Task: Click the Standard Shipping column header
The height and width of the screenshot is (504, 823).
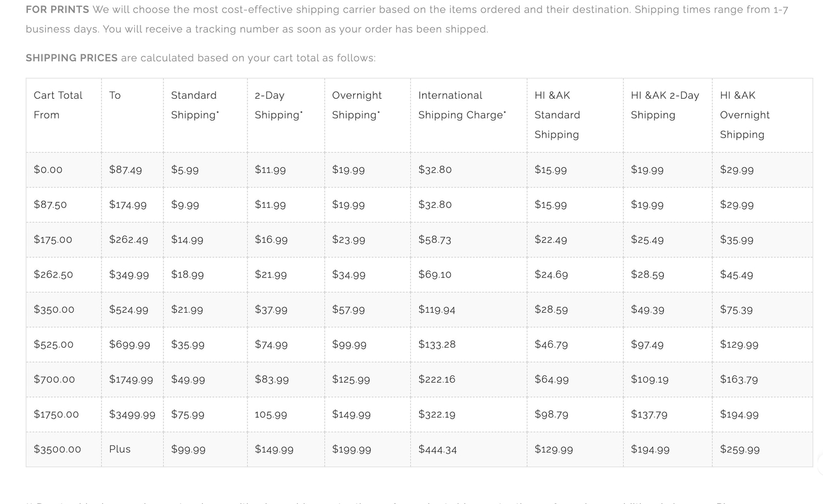Action: point(195,105)
